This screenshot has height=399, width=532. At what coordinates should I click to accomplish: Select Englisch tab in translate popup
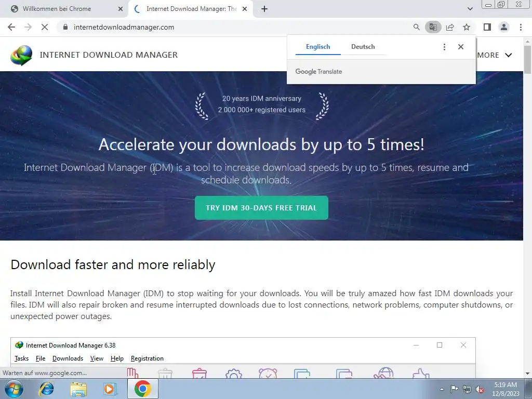click(318, 47)
